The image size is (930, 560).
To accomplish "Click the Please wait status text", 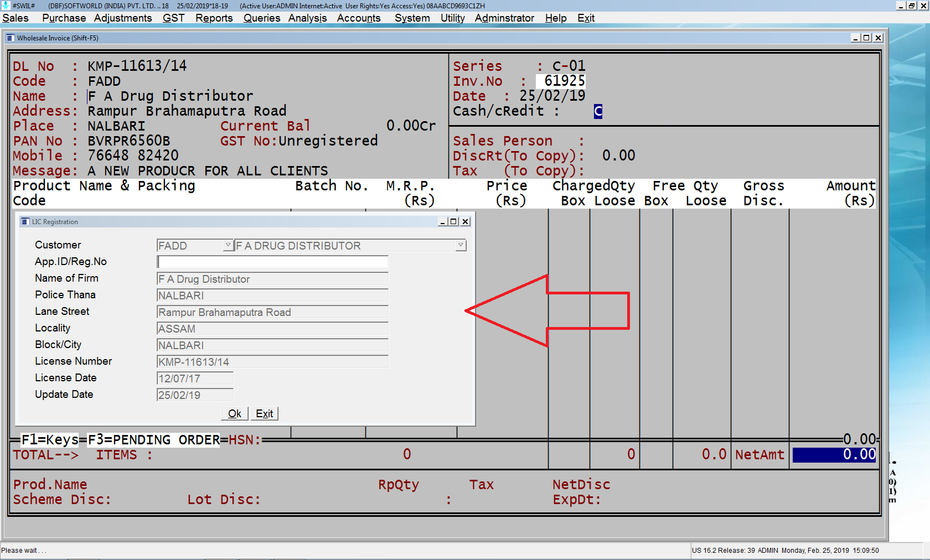I will 23,551.
